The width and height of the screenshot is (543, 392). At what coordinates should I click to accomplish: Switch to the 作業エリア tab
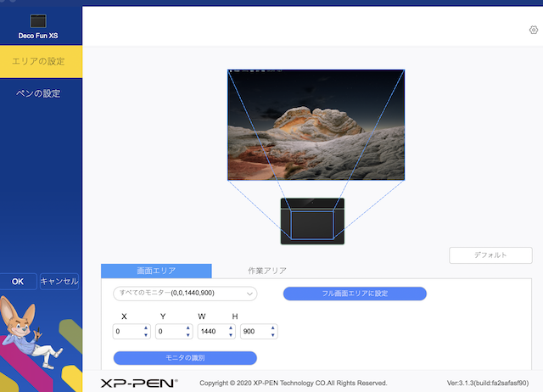[266, 271]
